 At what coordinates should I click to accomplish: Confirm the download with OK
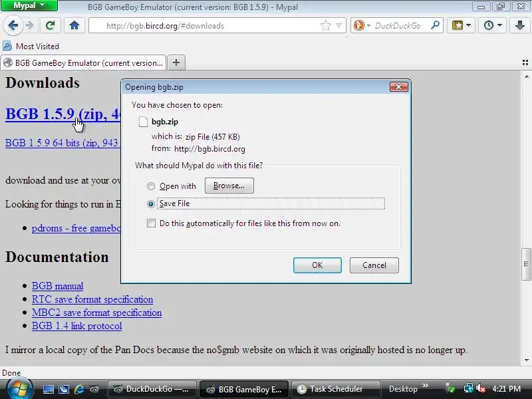[317, 265]
